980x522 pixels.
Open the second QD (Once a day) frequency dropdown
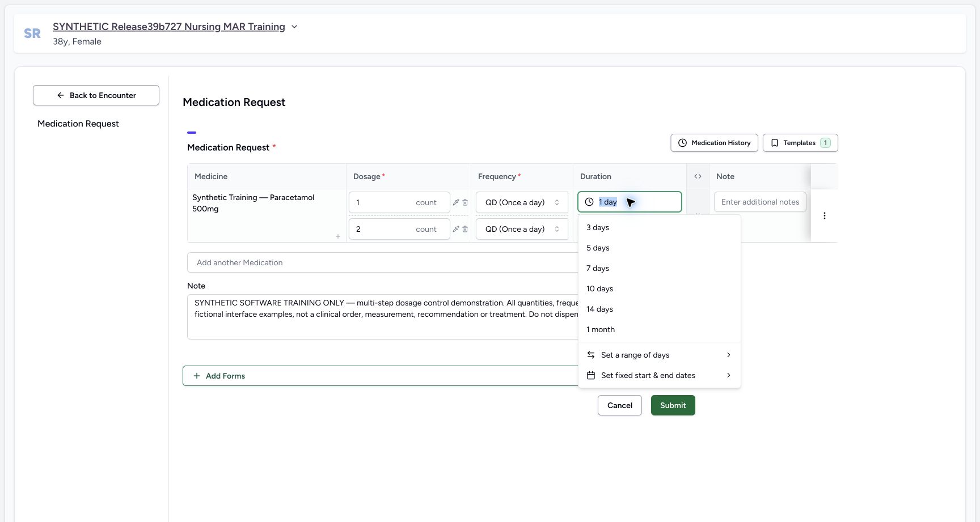tap(522, 229)
